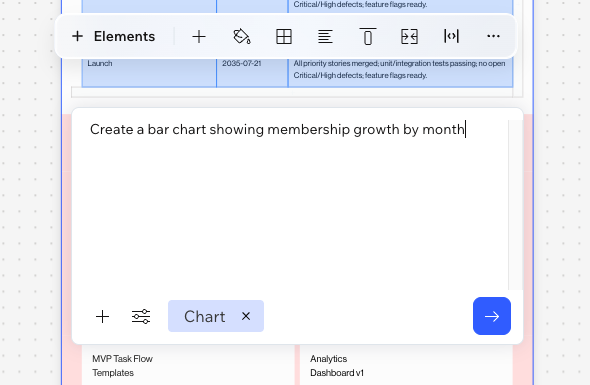Click the Analytics Dashboard v1 card
590x385 pixels.
pos(406,365)
